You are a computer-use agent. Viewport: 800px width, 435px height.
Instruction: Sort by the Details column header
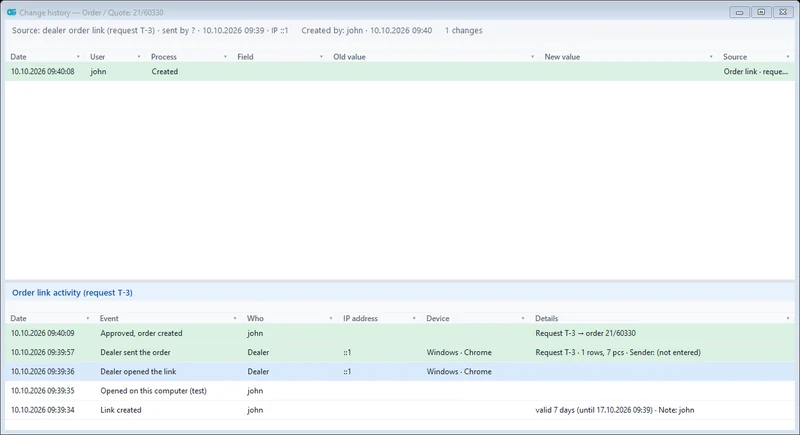coord(546,319)
